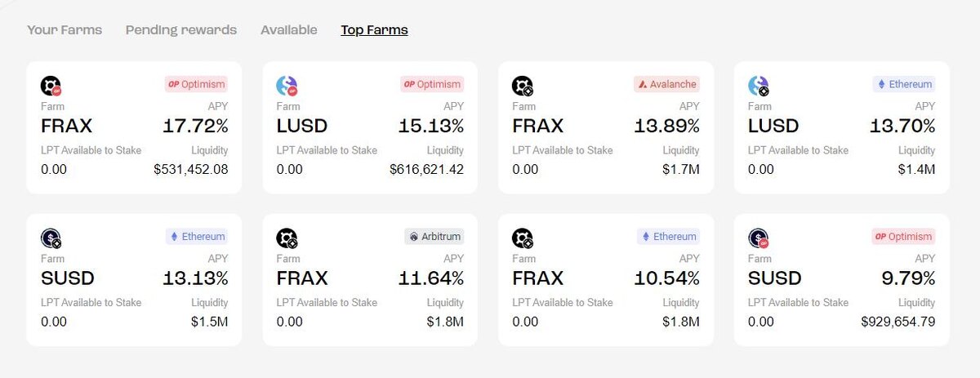Click the Avalanche network badge
The image size is (980, 378).
point(666,84)
